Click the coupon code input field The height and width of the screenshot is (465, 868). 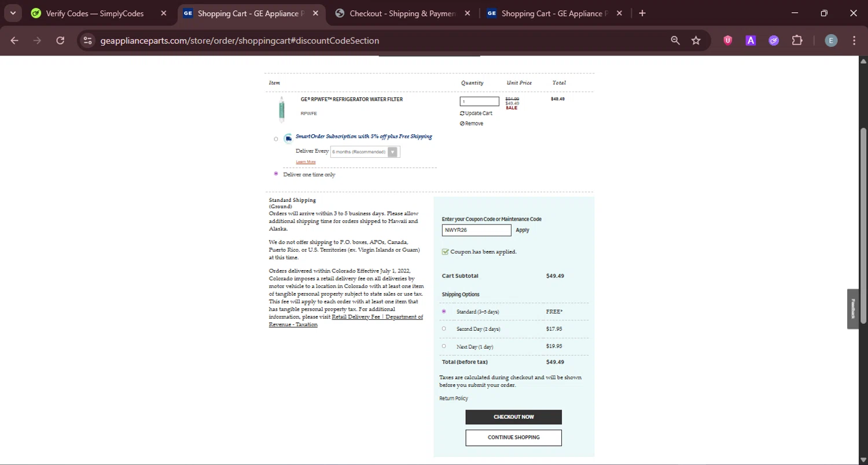click(x=477, y=230)
